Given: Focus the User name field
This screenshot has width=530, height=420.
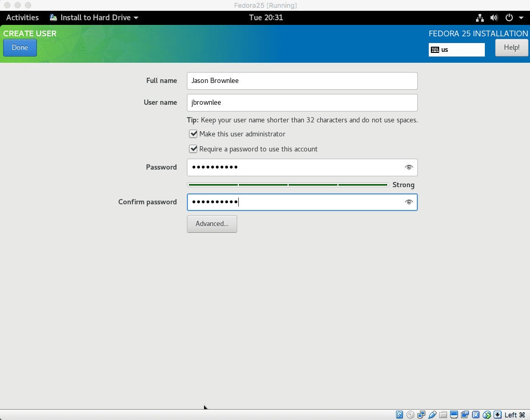Looking at the screenshot, I should tap(302, 103).
